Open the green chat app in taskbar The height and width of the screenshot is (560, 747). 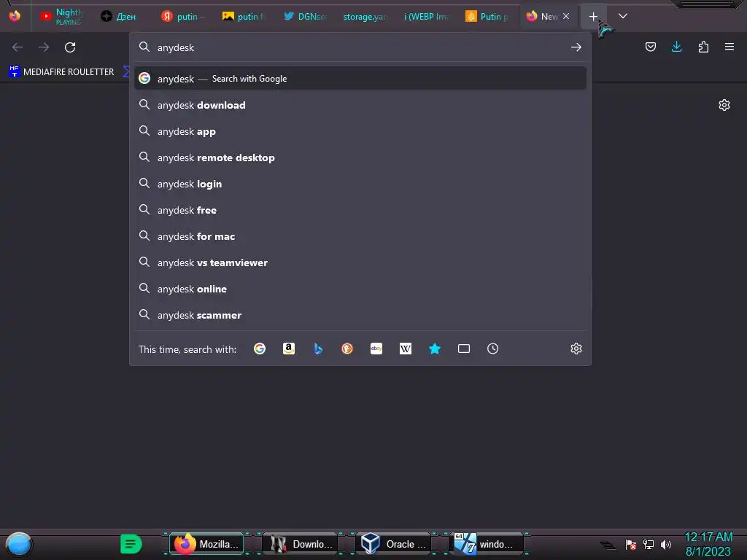pyautogui.click(x=131, y=544)
